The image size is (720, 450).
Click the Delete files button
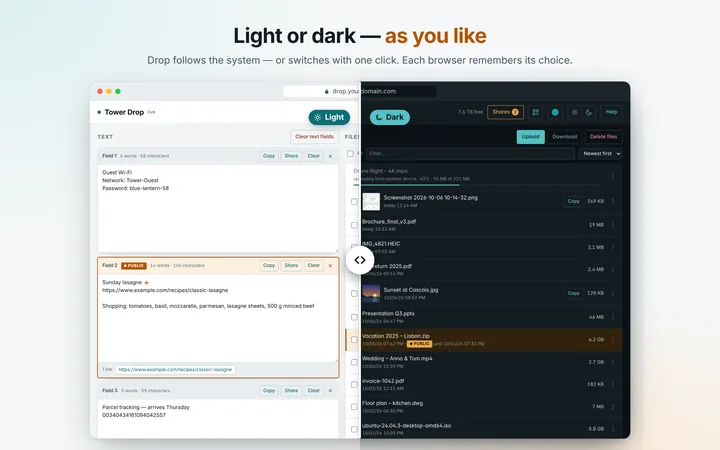(603, 136)
